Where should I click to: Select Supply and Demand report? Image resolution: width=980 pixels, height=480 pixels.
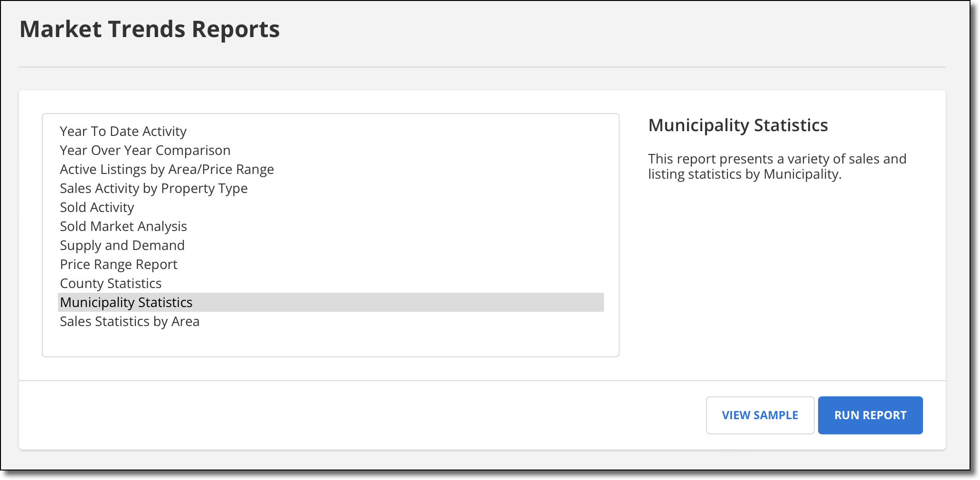[331, 245]
